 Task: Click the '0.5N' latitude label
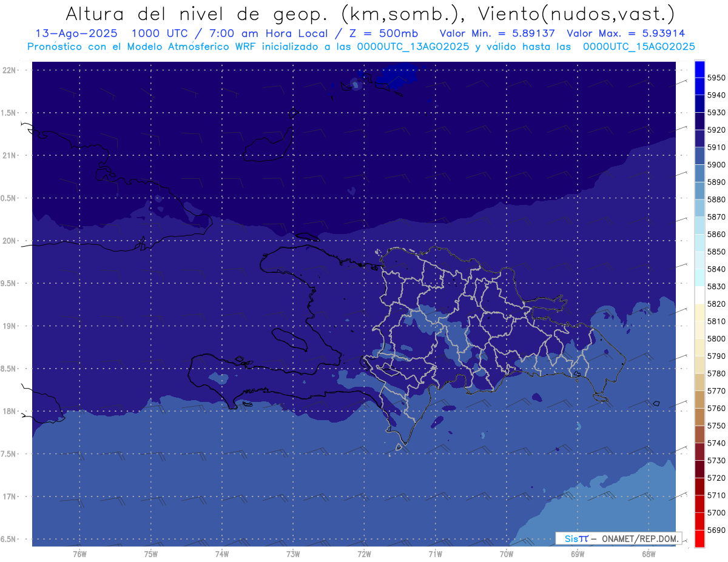coord(8,198)
